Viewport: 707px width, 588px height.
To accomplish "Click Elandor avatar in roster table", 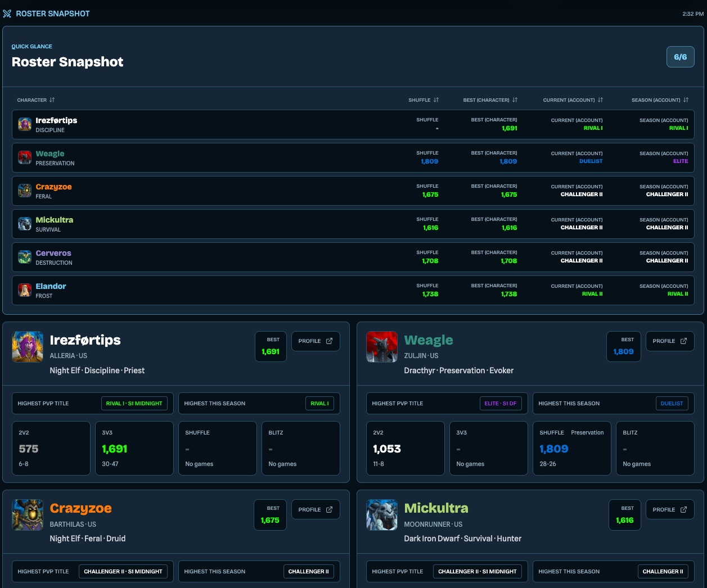I will (25, 290).
